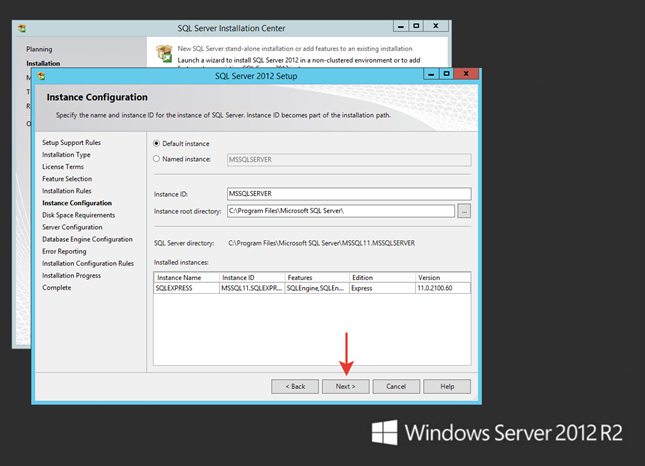The image size is (645, 466).
Task: Maximize the SQL Server Installation Center window
Action: pos(416,26)
